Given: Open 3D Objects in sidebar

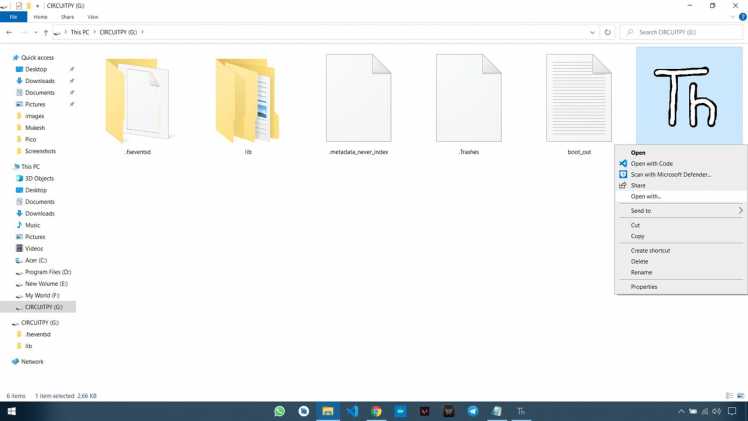Looking at the screenshot, I should (39, 178).
